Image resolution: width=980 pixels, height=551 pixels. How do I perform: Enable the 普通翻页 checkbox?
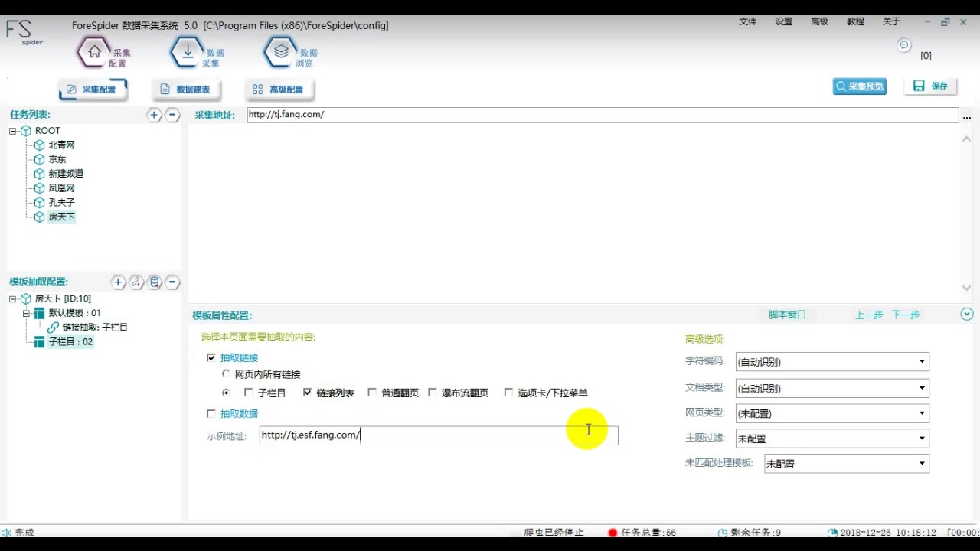click(372, 393)
